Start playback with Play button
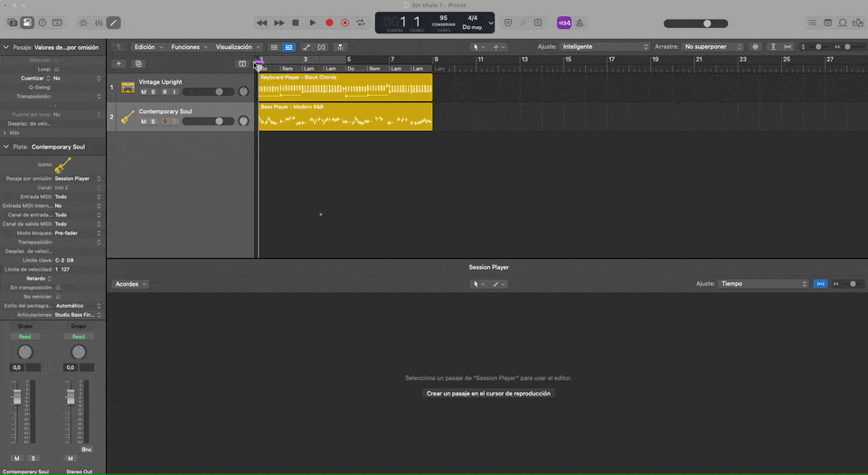Image resolution: width=868 pixels, height=475 pixels. point(312,23)
